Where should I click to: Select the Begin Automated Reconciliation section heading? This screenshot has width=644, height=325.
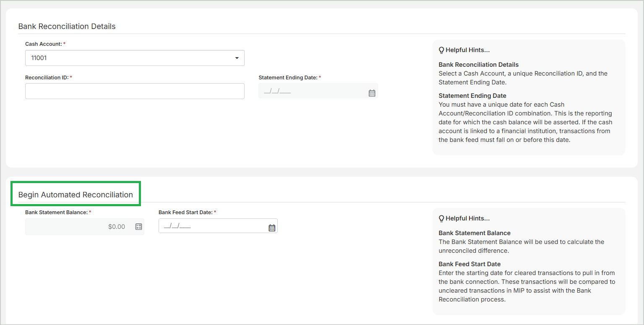pyautogui.click(x=76, y=195)
